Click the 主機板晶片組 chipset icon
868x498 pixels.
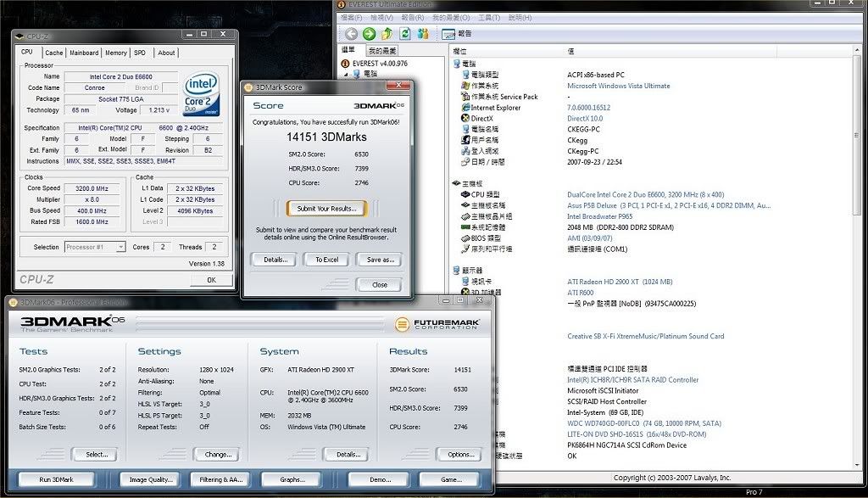(465, 216)
